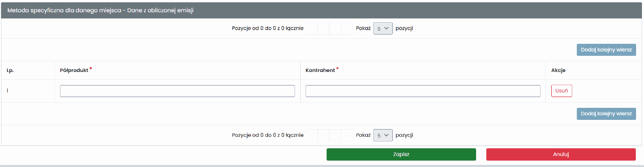Image resolution: width=644 pixels, height=167 pixels.
Task: Click the Akcje column header
Action: tap(558, 70)
